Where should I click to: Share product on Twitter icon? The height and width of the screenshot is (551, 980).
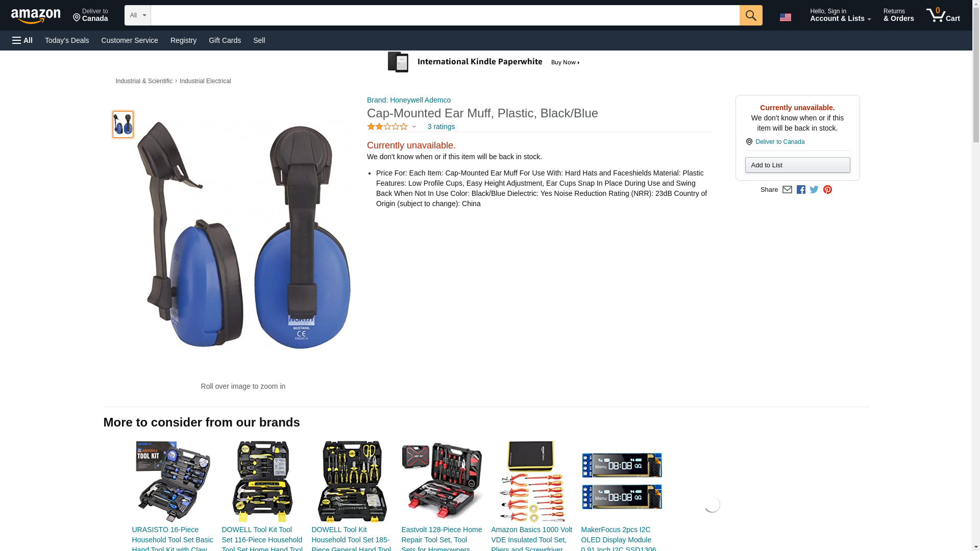814,190
